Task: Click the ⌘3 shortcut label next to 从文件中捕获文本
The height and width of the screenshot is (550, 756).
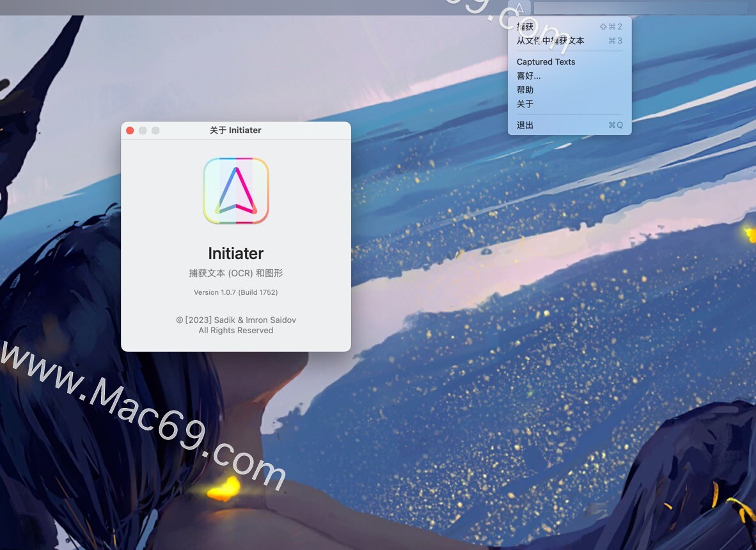Action: pyautogui.click(x=614, y=40)
